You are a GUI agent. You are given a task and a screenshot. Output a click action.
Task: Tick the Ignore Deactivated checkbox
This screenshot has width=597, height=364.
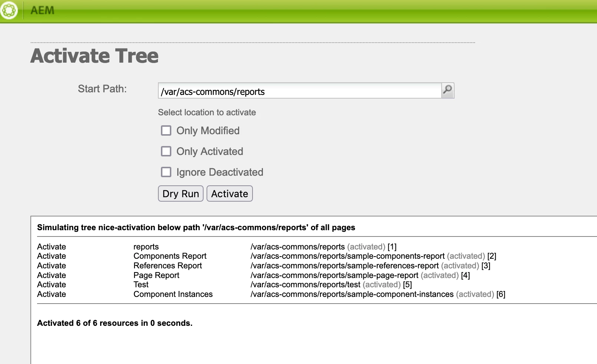[x=166, y=172]
